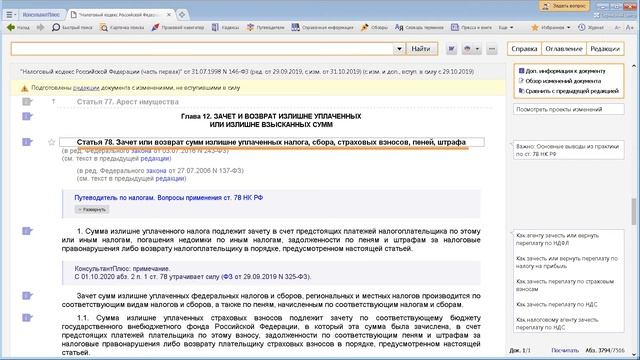Click the vertical scrollbar thumb
This screenshot has width=640, height=360.
click(x=634, y=211)
